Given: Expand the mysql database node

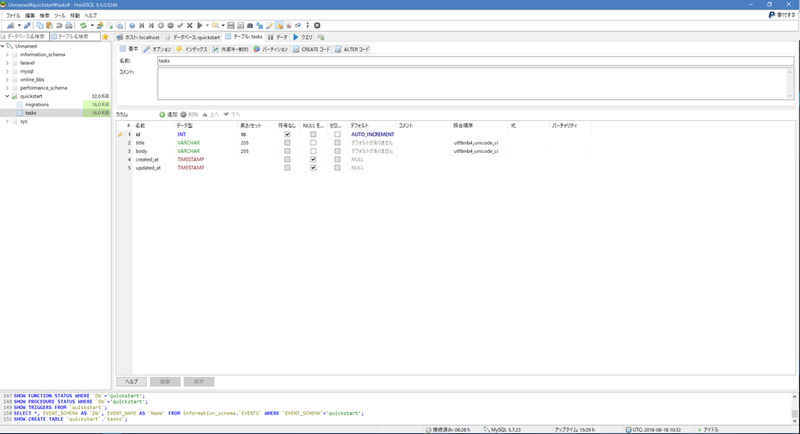Looking at the screenshot, I should (7, 71).
